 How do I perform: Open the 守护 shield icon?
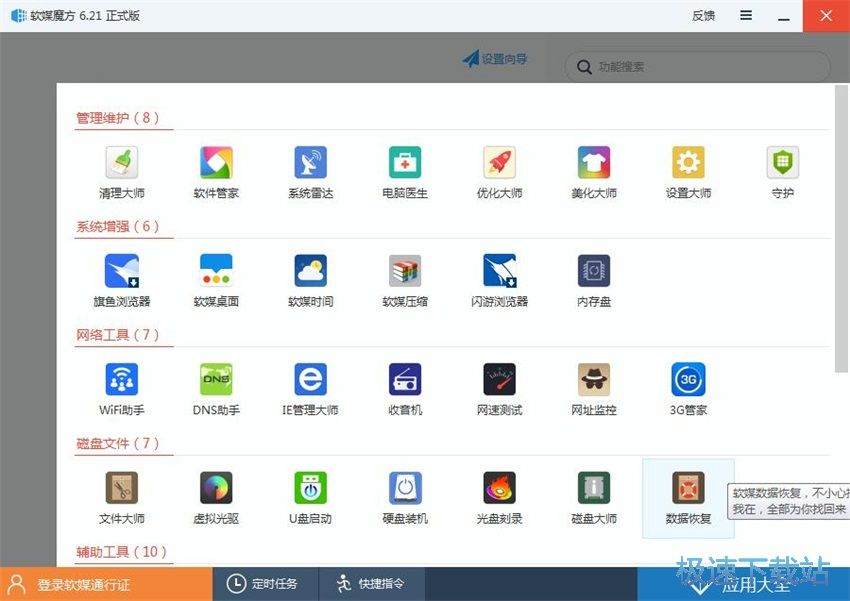pos(783,172)
